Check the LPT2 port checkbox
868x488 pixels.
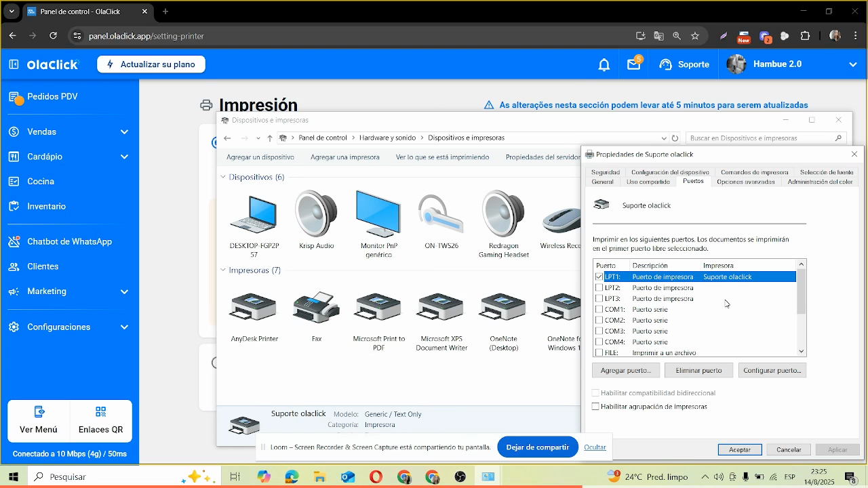[x=599, y=287]
